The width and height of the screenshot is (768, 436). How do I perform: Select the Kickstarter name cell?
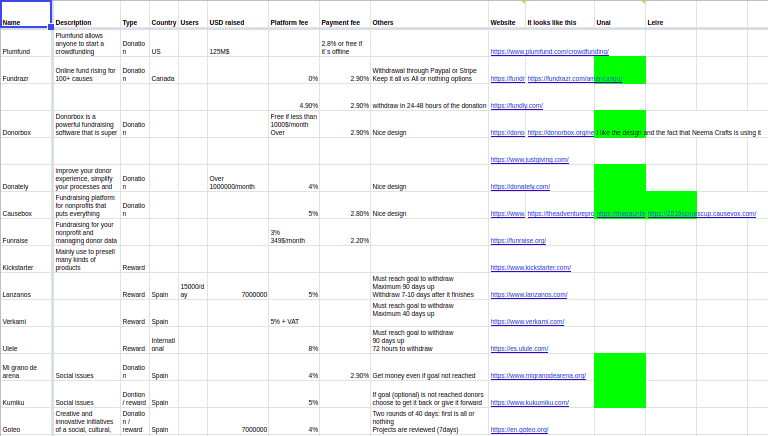coord(26,259)
